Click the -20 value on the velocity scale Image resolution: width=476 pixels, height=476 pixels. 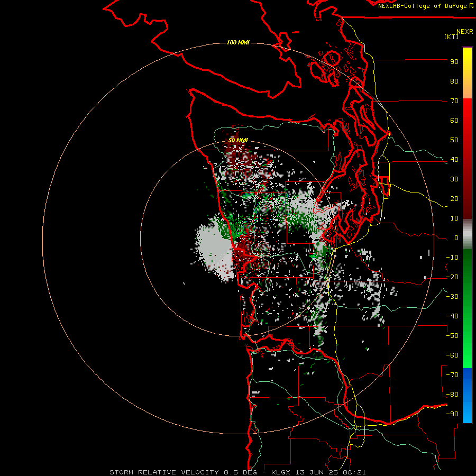[x=452, y=277]
